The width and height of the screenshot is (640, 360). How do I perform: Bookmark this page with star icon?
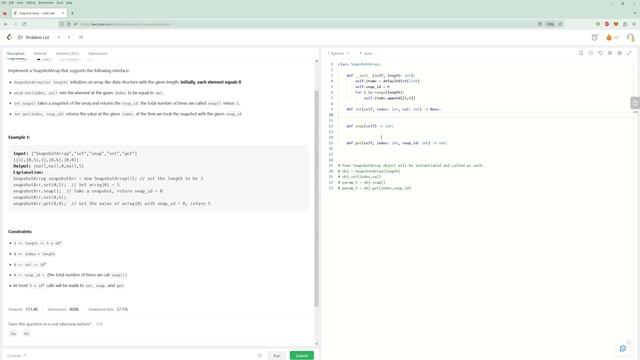tap(560, 24)
